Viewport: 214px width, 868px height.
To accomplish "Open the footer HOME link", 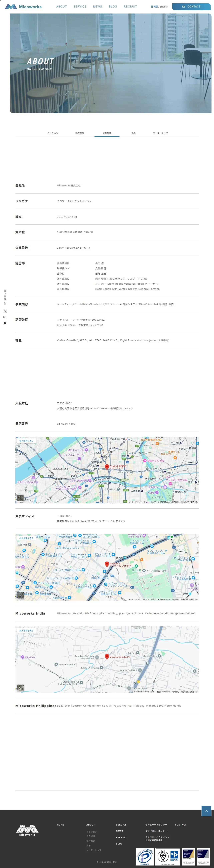I will [x=61, y=825].
